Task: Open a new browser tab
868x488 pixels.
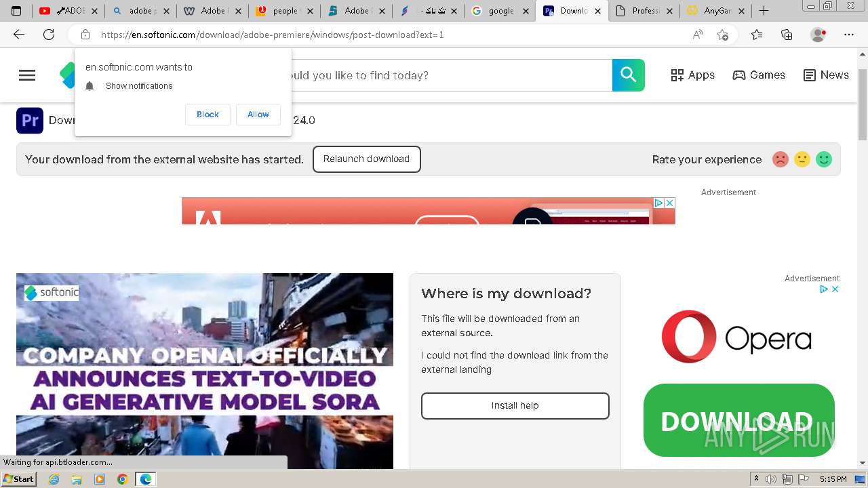Action: 764,11
